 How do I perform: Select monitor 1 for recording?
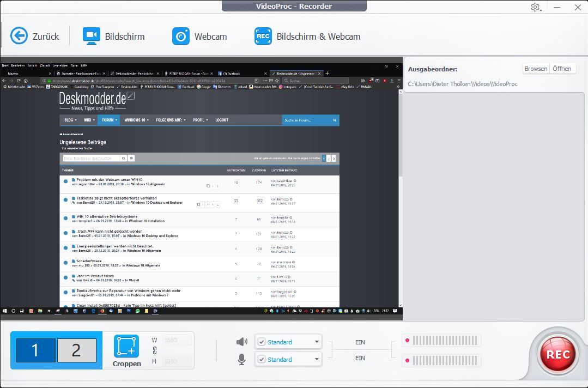point(35,350)
